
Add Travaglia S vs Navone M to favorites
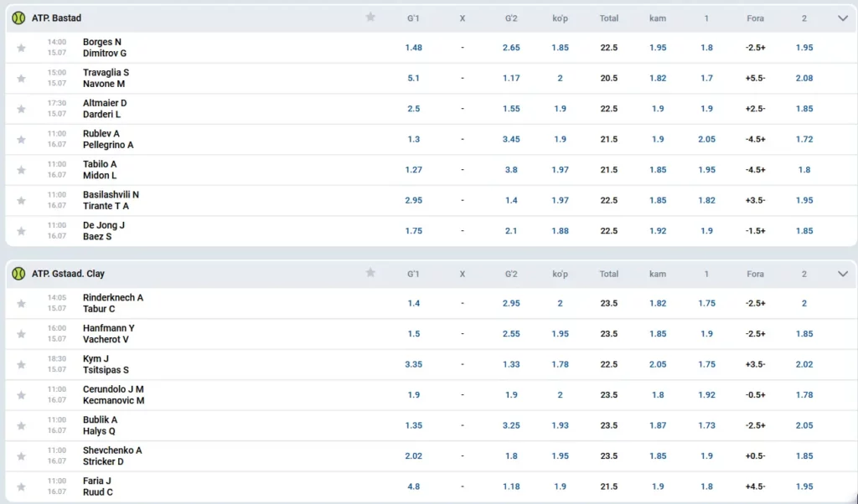click(x=21, y=78)
